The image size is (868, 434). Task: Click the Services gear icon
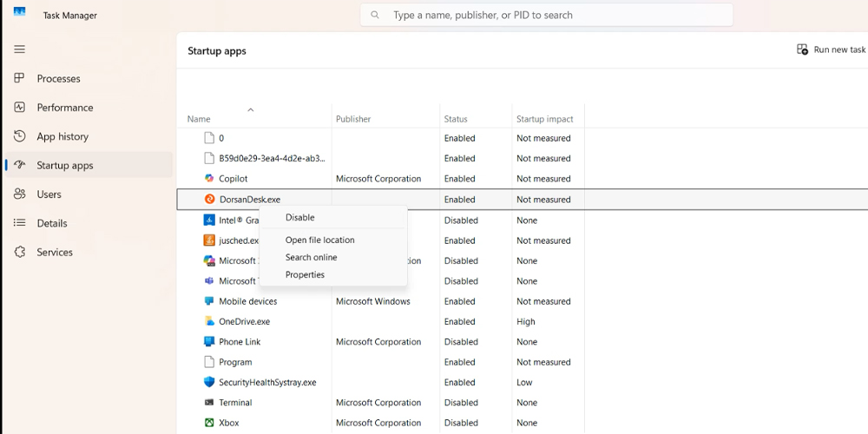click(x=19, y=252)
